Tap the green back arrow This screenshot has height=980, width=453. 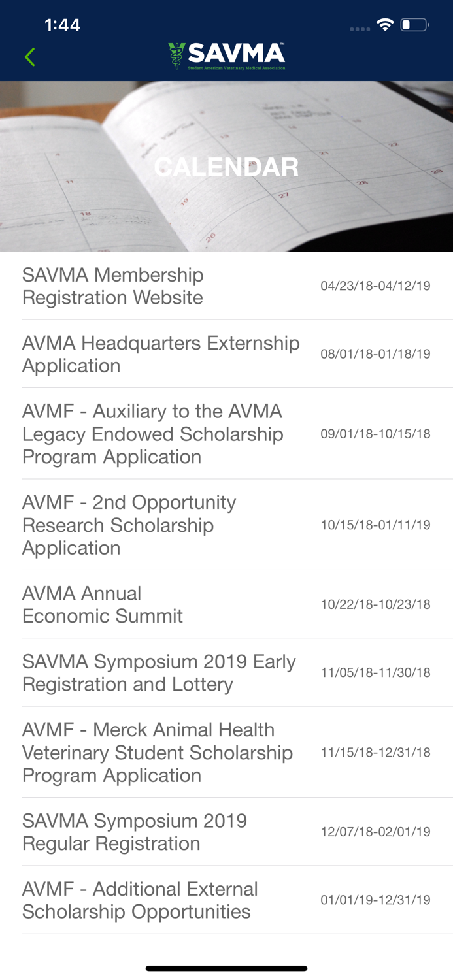coord(29,57)
